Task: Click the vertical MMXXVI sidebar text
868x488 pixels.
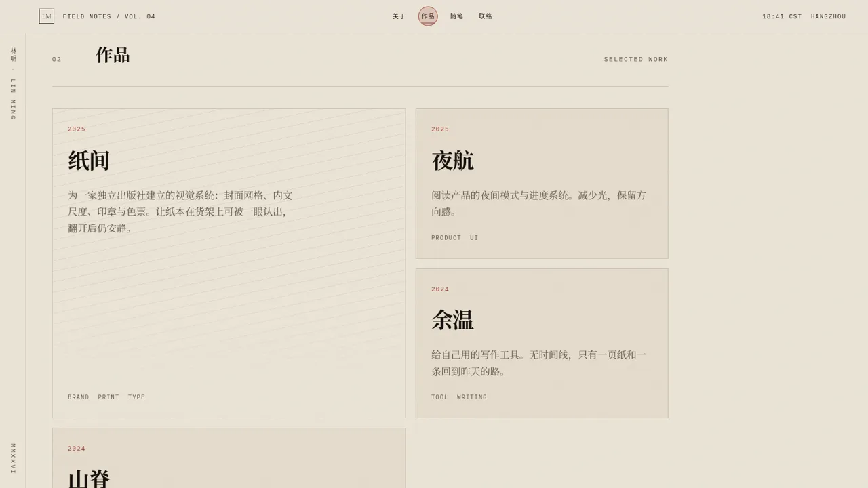Action: pos(13,459)
